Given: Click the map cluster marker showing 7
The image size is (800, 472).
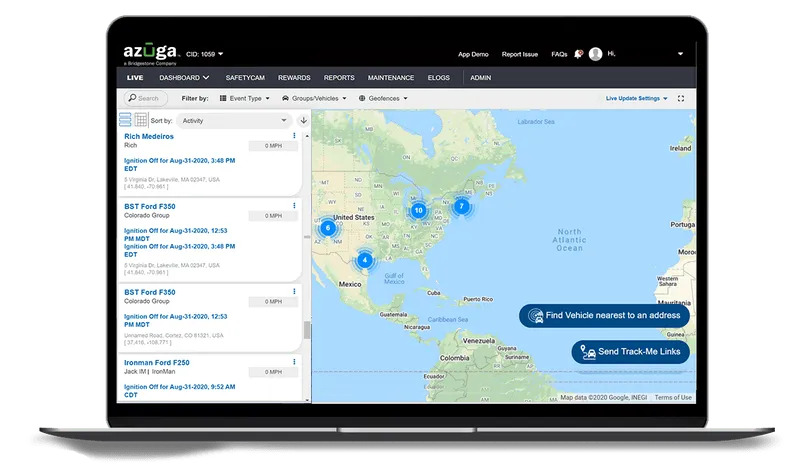Looking at the screenshot, I should pos(461,206).
